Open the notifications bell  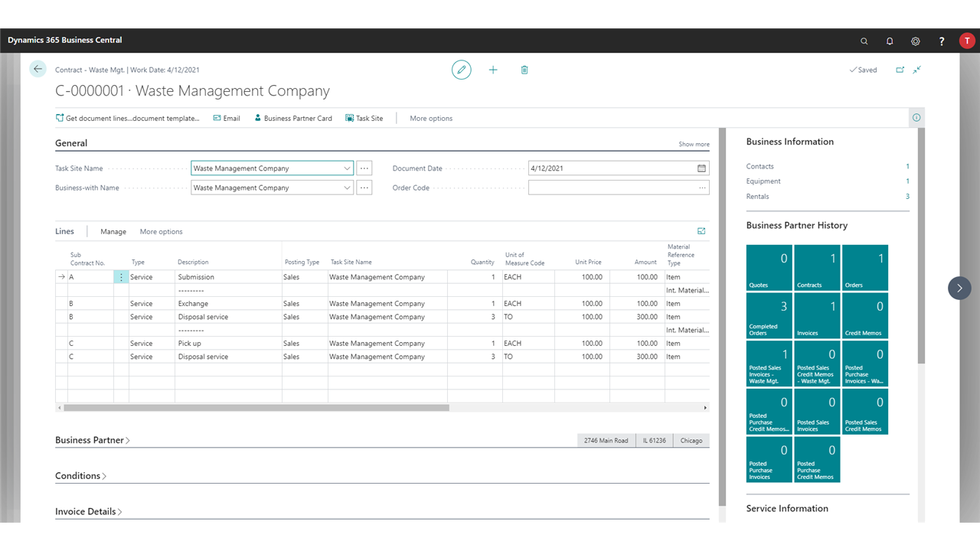[890, 41]
